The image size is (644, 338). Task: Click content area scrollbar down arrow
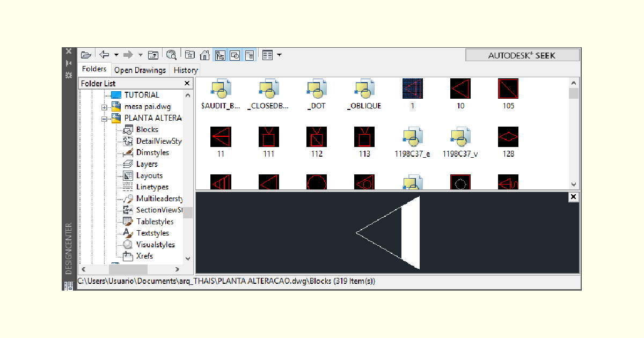coord(574,183)
